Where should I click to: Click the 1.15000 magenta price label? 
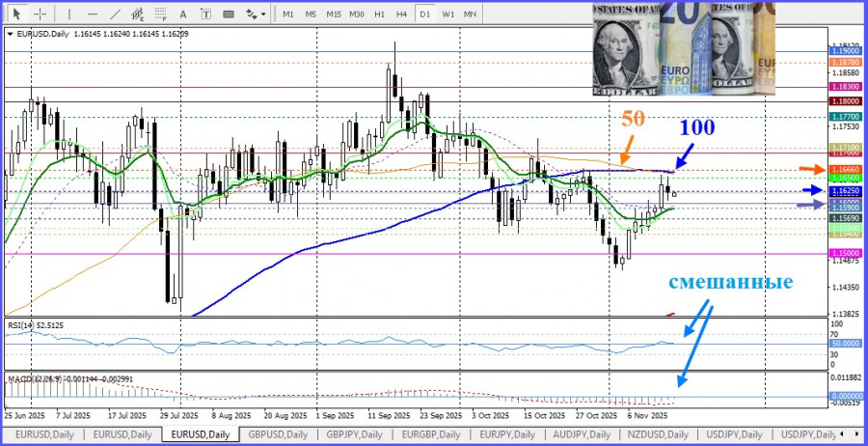coord(847,253)
